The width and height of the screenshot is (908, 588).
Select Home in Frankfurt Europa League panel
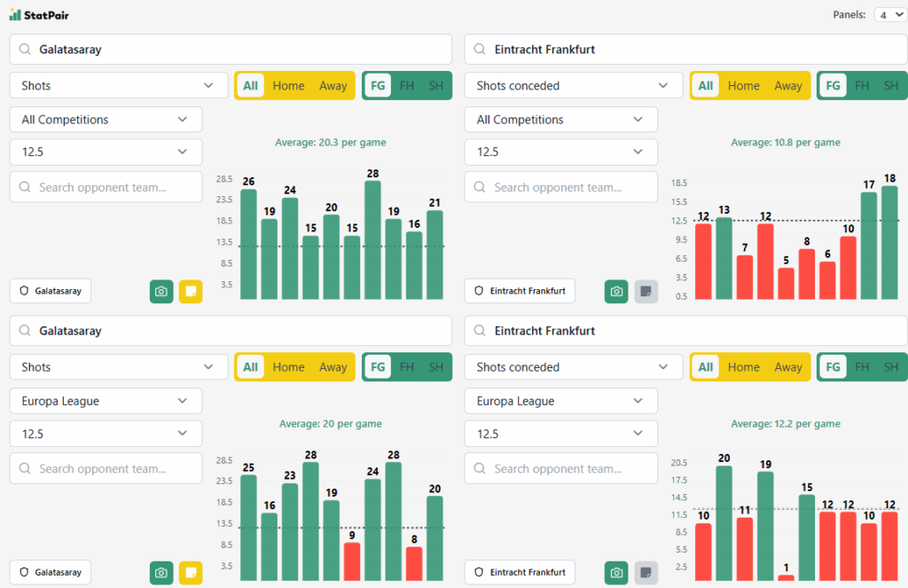[744, 367]
